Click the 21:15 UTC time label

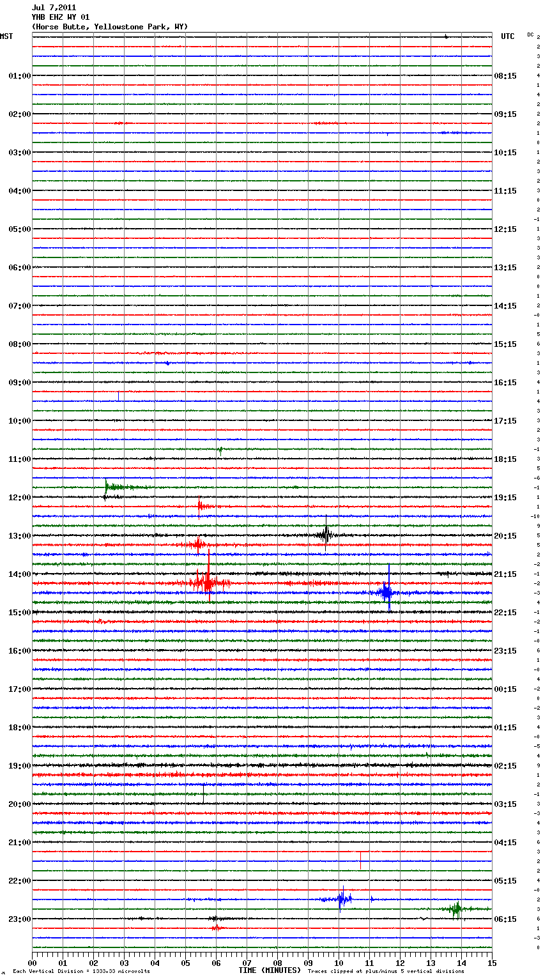tap(505, 574)
